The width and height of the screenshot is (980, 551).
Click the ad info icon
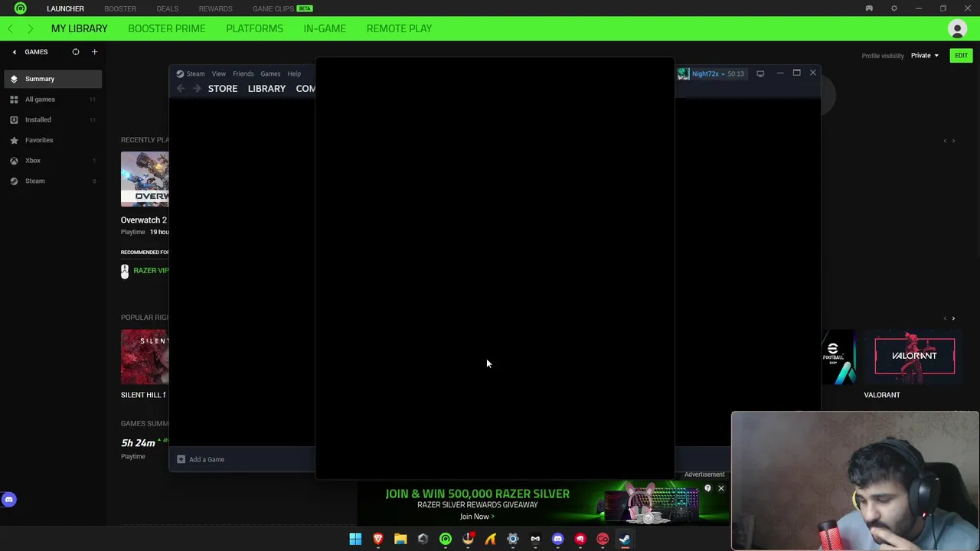coord(707,488)
